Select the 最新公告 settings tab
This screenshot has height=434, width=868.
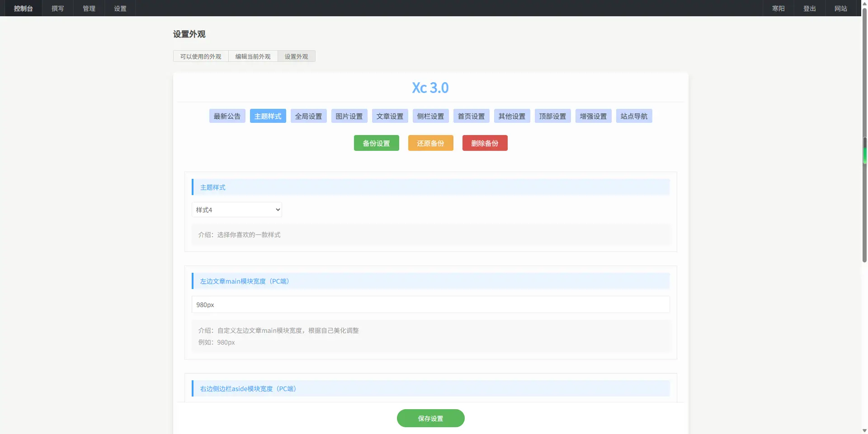(x=227, y=116)
